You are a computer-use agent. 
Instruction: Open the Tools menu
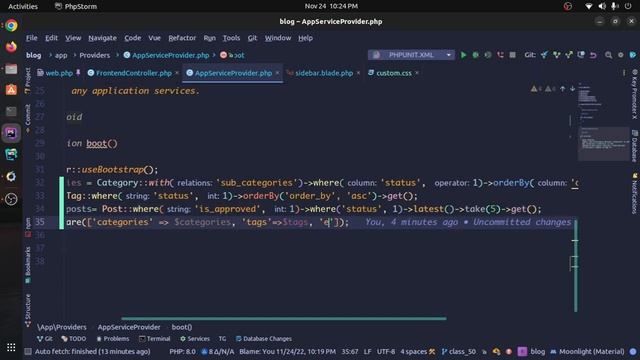(x=231, y=38)
